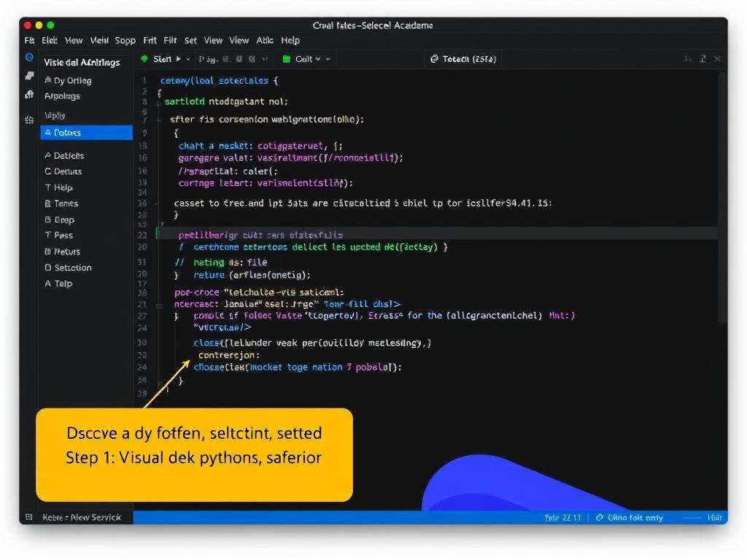Click the second panel icon near editor close
This screenshot has width=747, height=560.
[703, 58]
